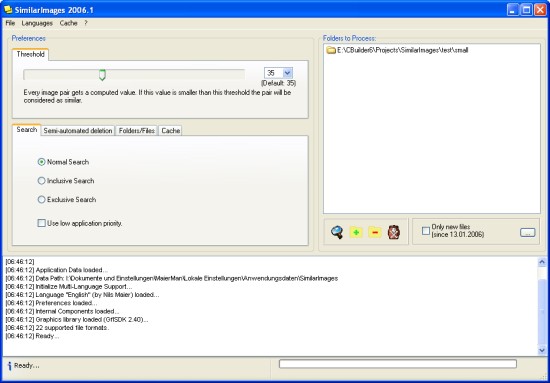Click log line 'Application Data loaded...'
550x383 pixels.
coord(57,270)
